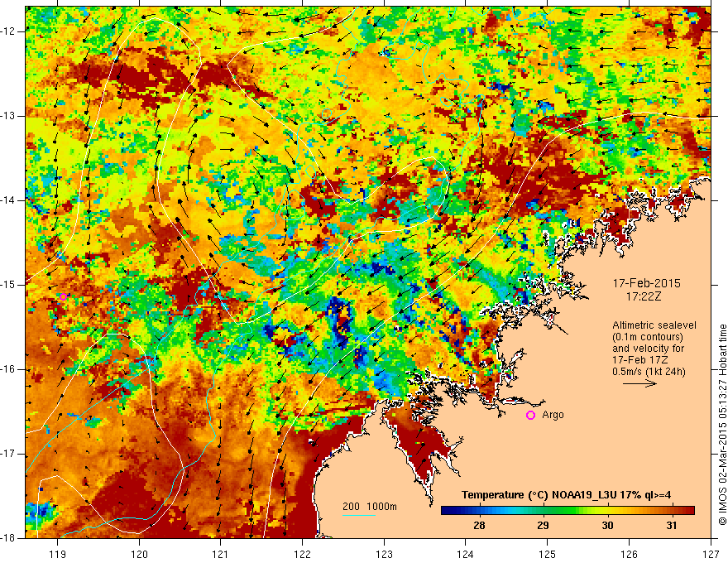Click latitude axis label -18

click(8, 538)
